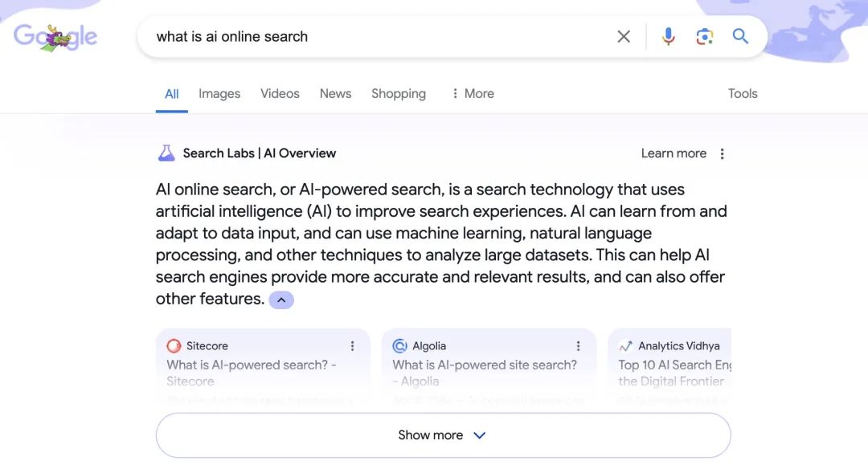Open the Shopping tab
The width and height of the screenshot is (868, 469).
click(x=399, y=93)
